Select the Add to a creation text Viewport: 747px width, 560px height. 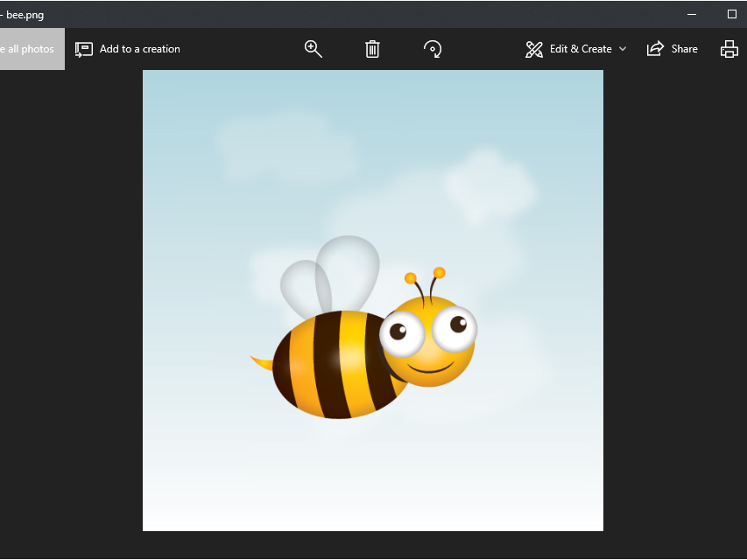tap(140, 49)
